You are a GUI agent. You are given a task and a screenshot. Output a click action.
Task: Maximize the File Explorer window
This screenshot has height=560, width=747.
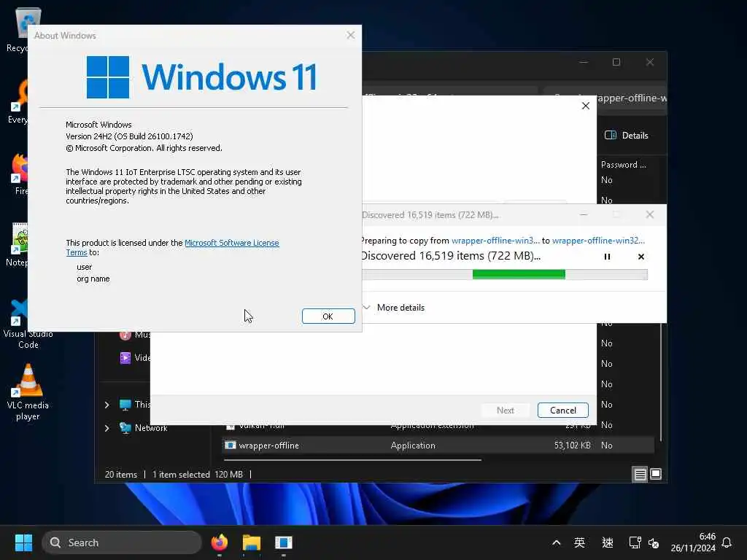(616, 62)
